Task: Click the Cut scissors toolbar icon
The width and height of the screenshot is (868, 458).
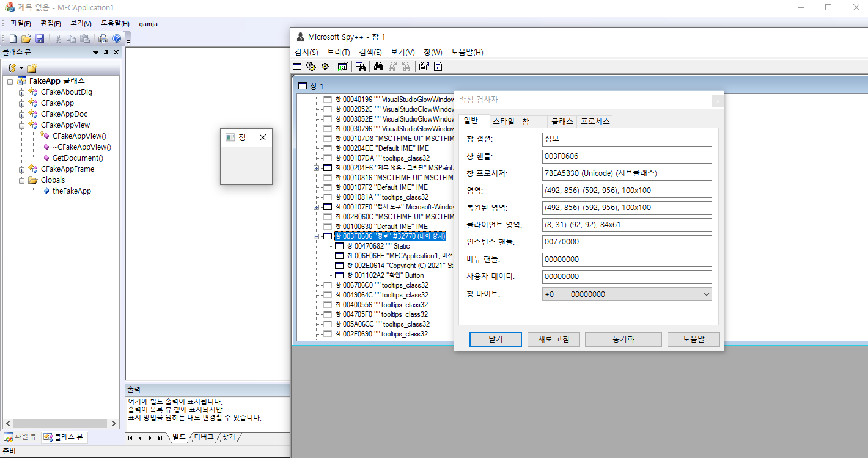Action: click(58, 38)
